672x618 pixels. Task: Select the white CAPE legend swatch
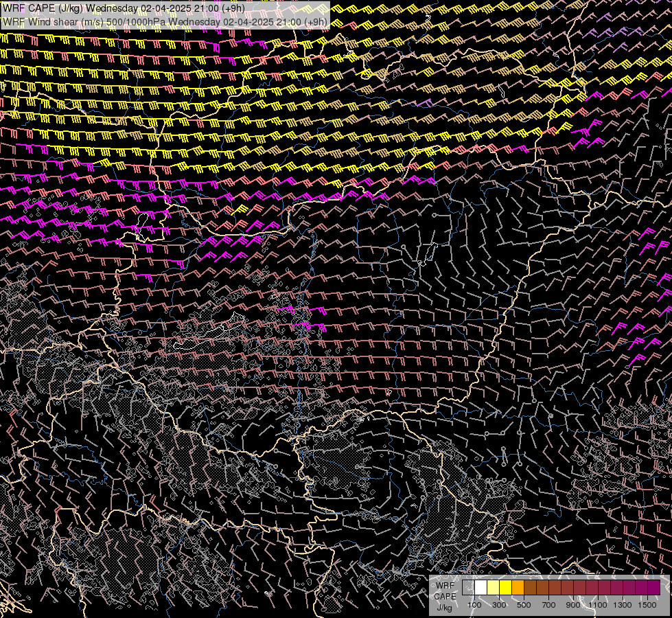(x=480, y=588)
